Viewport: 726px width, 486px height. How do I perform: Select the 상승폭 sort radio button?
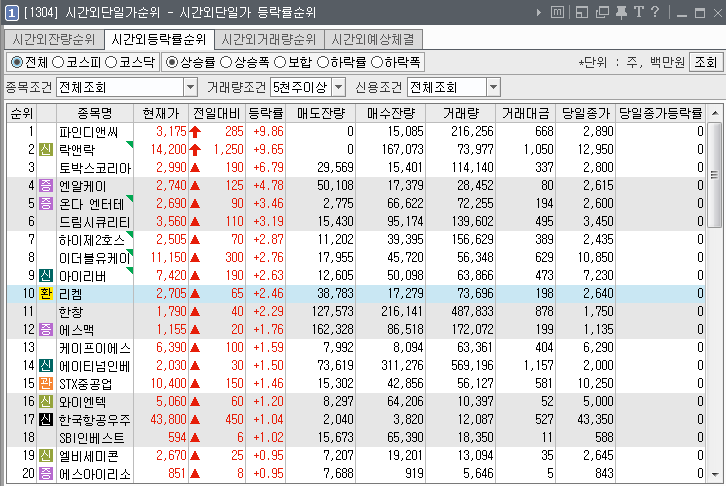click(226, 62)
